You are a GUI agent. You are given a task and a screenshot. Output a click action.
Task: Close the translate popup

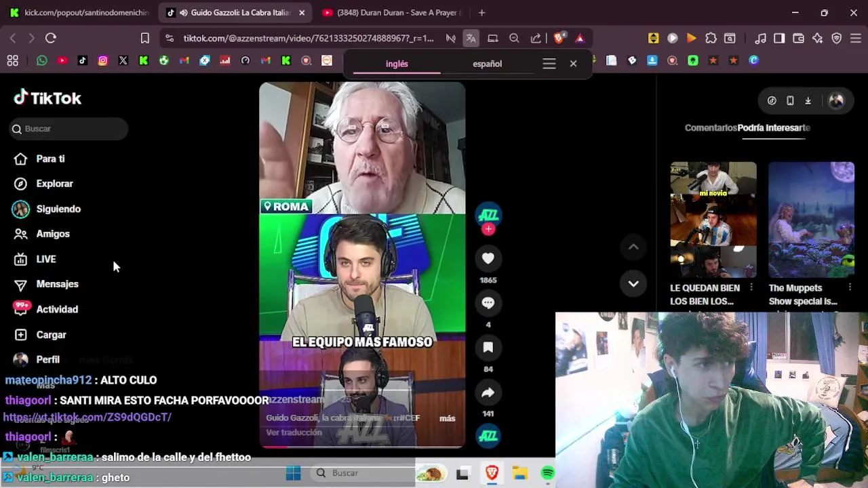[x=573, y=64]
